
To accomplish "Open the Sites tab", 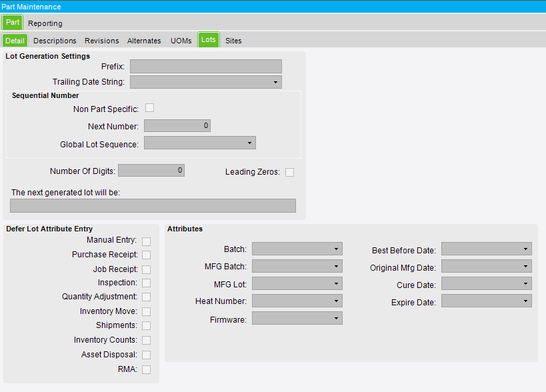I will pos(233,41).
